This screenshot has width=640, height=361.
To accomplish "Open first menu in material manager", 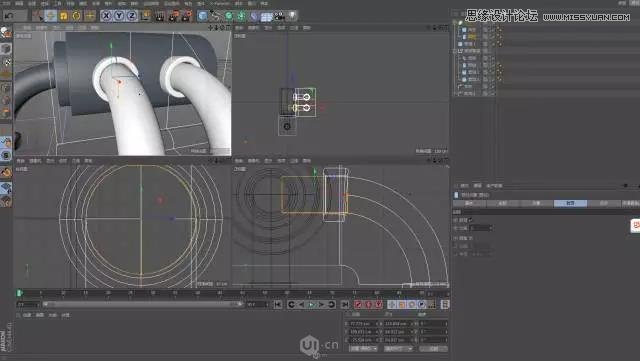I will pyautogui.click(x=27, y=315).
